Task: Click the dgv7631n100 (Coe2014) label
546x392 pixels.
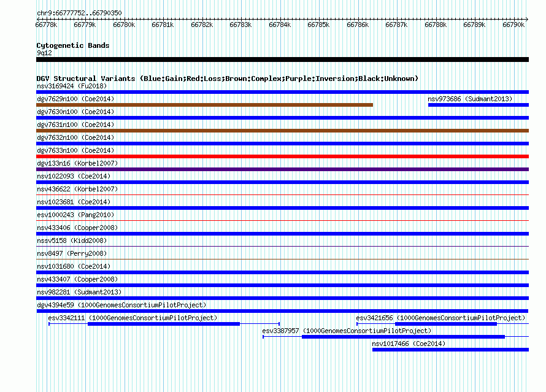Action: (75, 125)
